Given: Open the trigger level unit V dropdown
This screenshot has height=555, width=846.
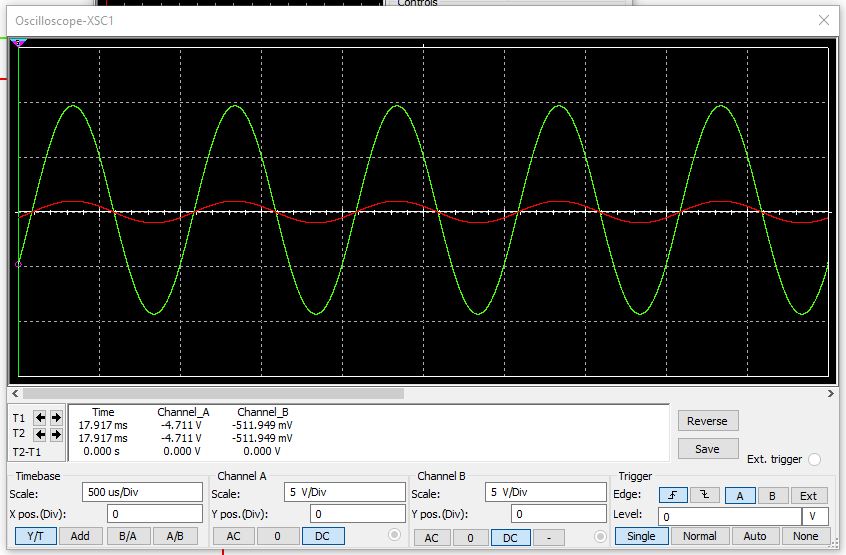Looking at the screenshot, I should tap(815, 517).
